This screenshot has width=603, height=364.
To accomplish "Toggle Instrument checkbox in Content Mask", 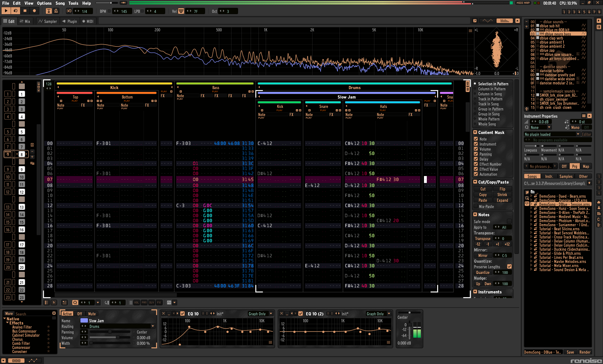I will [x=476, y=144].
